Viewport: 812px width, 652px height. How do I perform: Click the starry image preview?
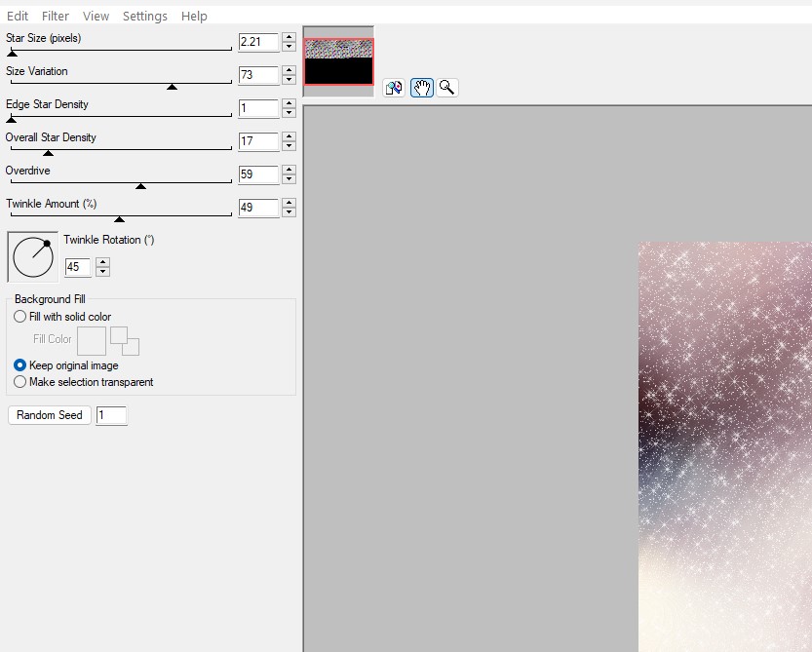pos(725,446)
